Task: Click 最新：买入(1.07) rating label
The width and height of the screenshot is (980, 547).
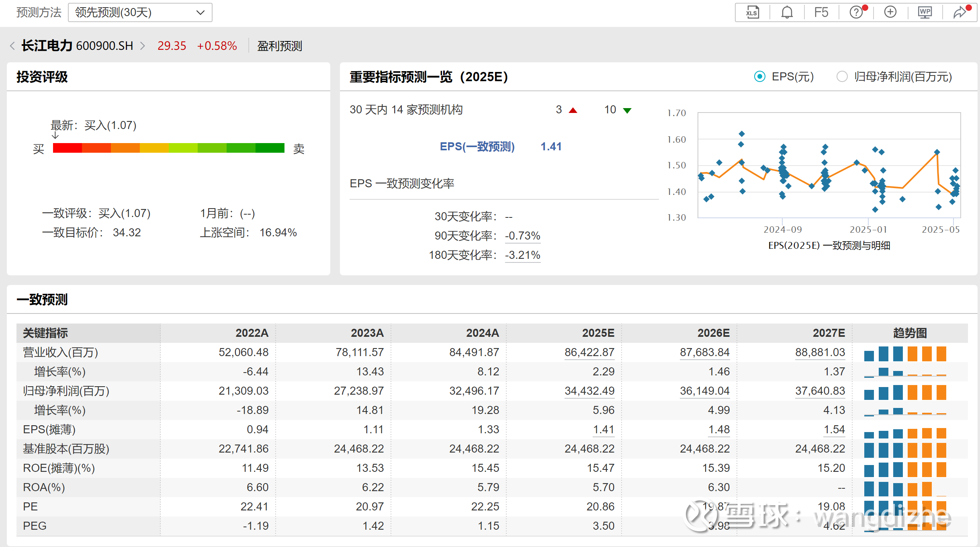Action: tap(93, 125)
